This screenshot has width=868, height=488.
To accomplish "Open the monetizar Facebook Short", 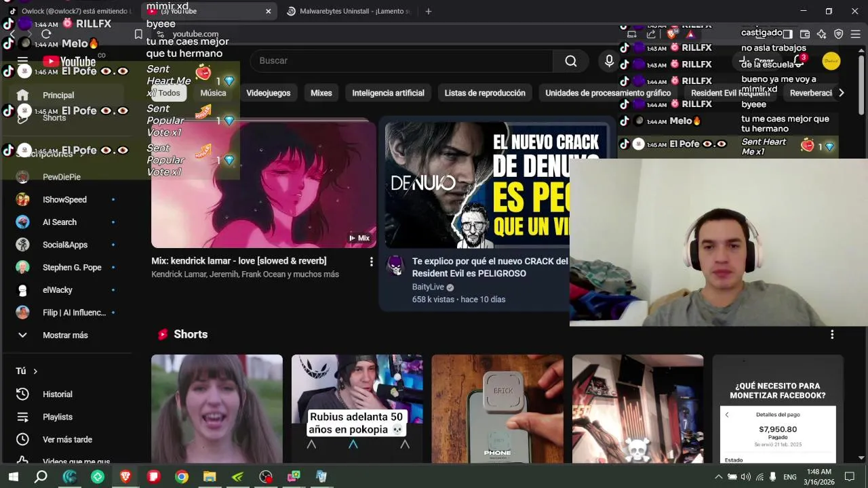I will pyautogui.click(x=778, y=409).
